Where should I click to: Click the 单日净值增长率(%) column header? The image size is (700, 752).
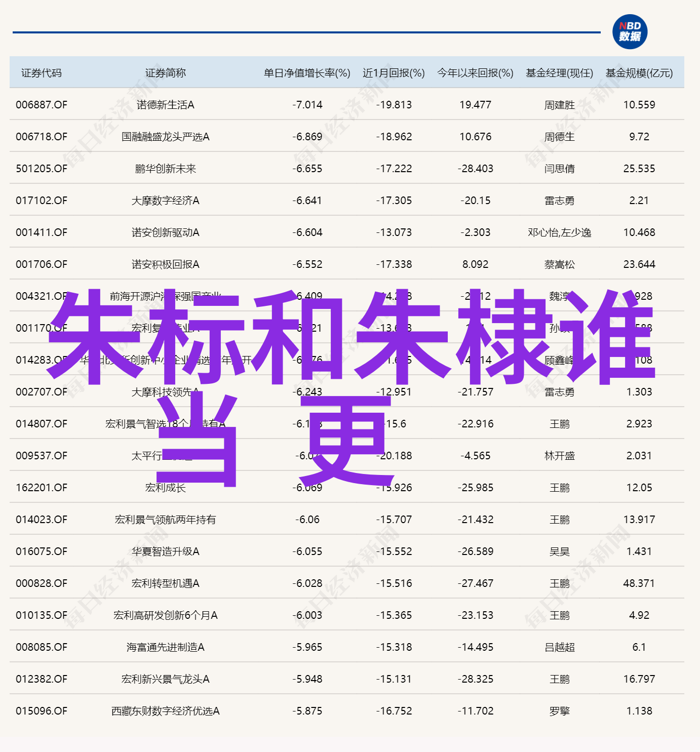(307, 73)
